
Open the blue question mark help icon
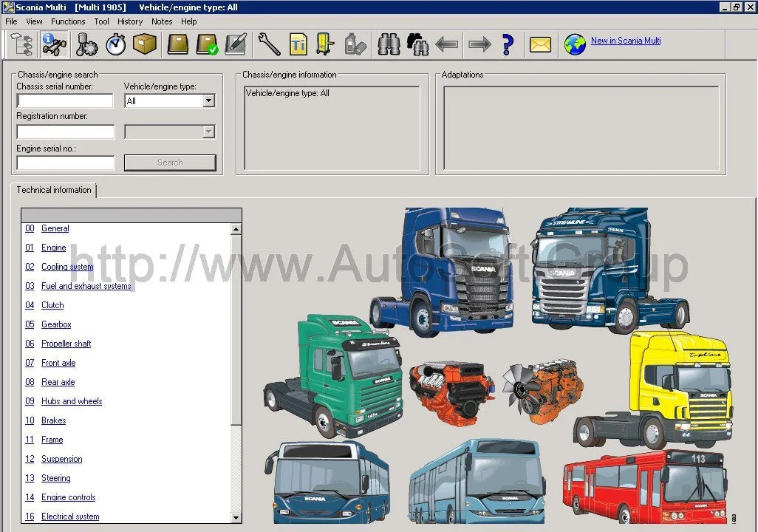click(508, 44)
